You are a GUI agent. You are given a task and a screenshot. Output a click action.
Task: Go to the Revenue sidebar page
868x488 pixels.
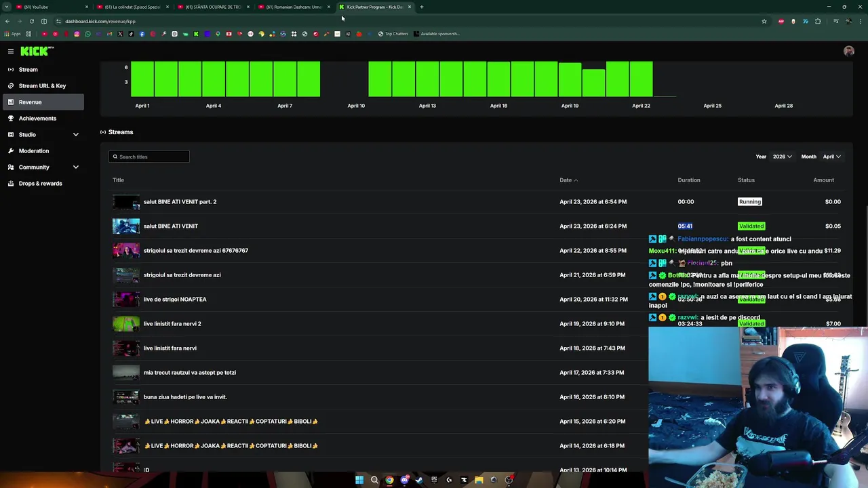43,102
